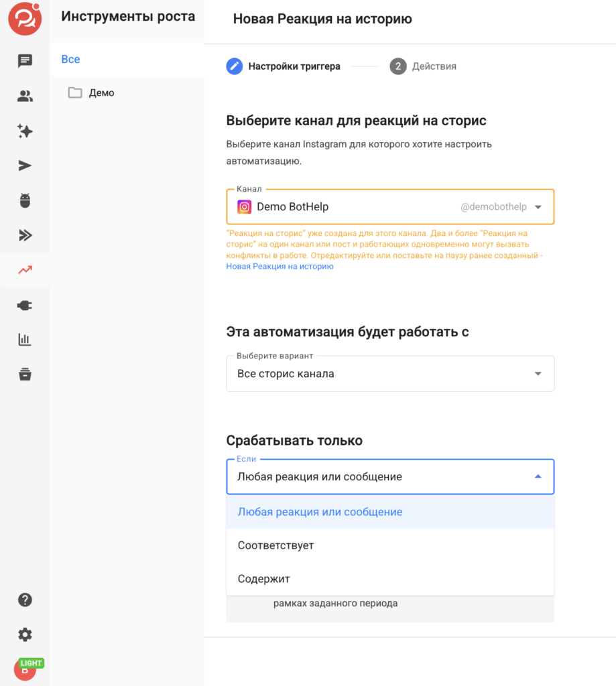The height and width of the screenshot is (686, 616).
Task: Expand the Канал Demo BotHelp dropdown
Action: coord(390,207)
